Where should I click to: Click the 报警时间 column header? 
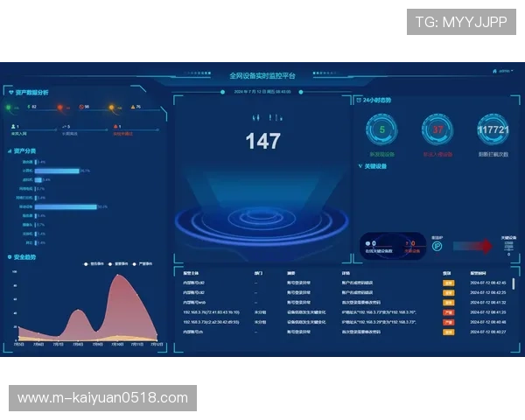click(479, 272)
